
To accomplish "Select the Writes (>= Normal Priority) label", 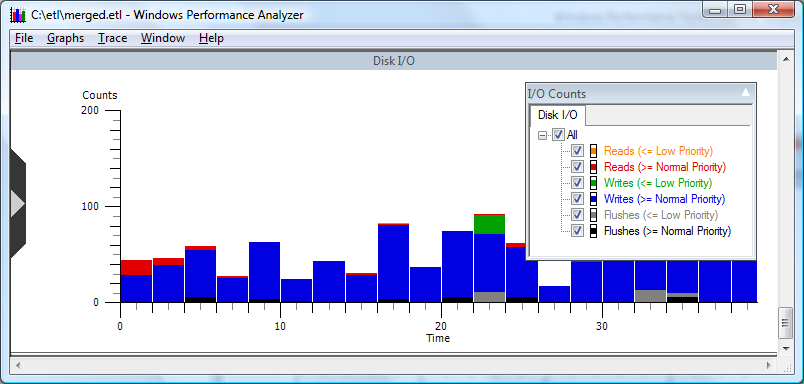I will click(x=665, y=198).
